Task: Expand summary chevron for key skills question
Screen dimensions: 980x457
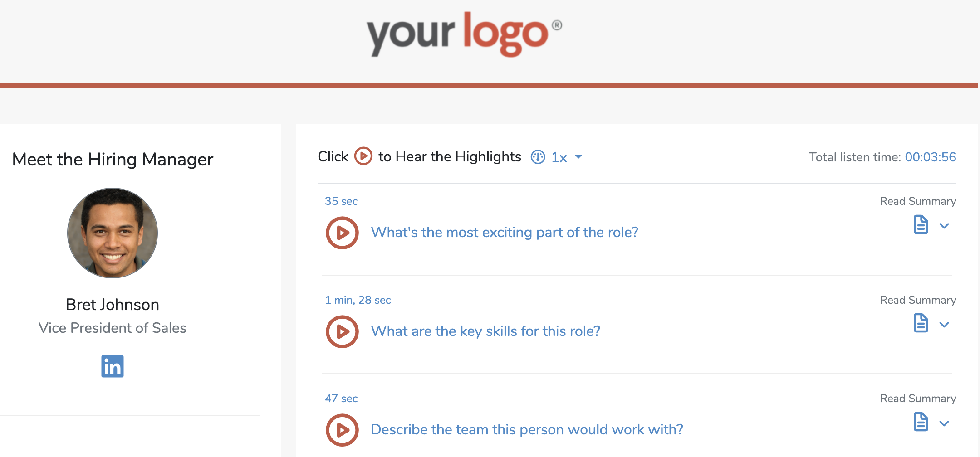Action: pyautogui.click(x=944, y=325)
